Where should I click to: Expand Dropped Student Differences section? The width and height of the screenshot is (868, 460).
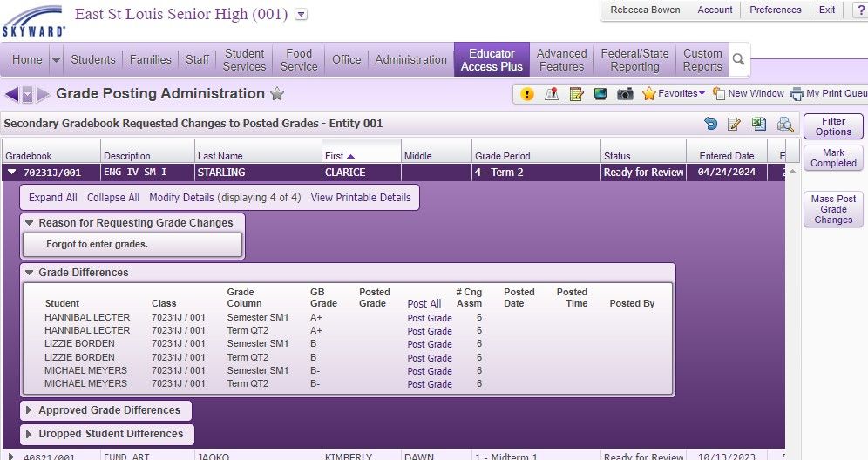click(106, 434)
